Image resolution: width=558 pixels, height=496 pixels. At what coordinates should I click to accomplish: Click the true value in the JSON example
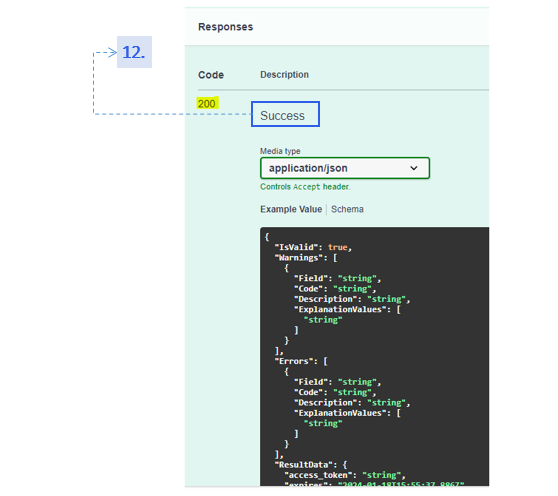pyautogui.click(x=337, y=247)
